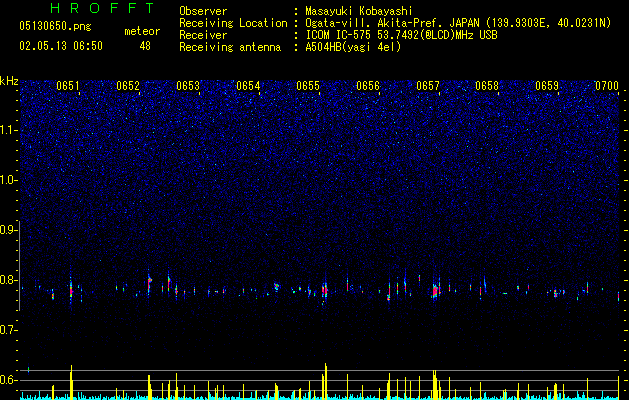629x400 pixels.
Task: Click the 0.6 kHz axis label
Action: (x=9, y=380)
